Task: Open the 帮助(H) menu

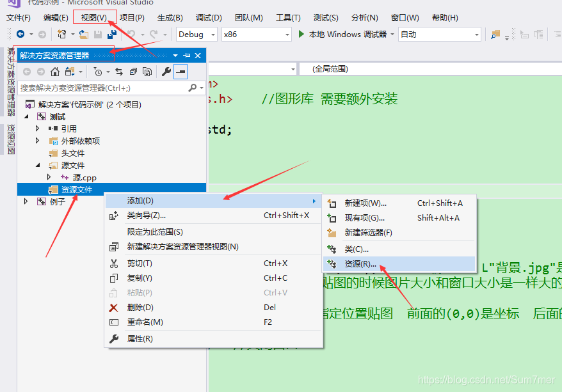Action: pyautogui.click(x=445, y=17)
